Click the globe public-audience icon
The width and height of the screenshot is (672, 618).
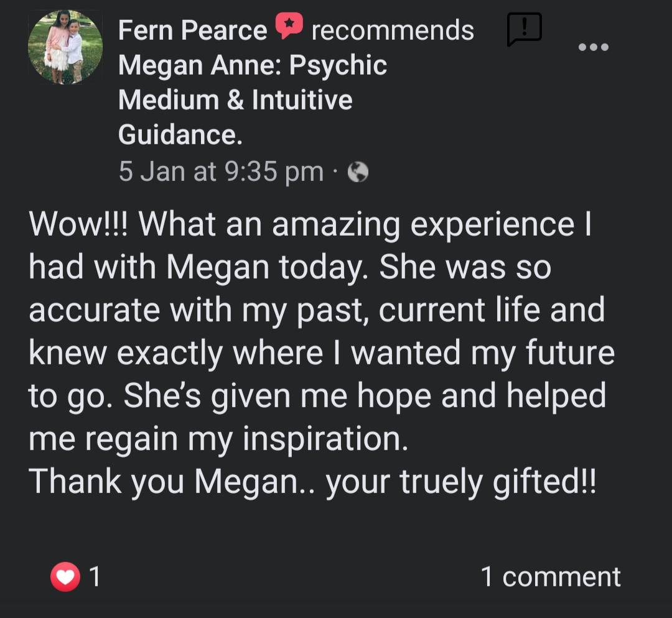(358, 172)
